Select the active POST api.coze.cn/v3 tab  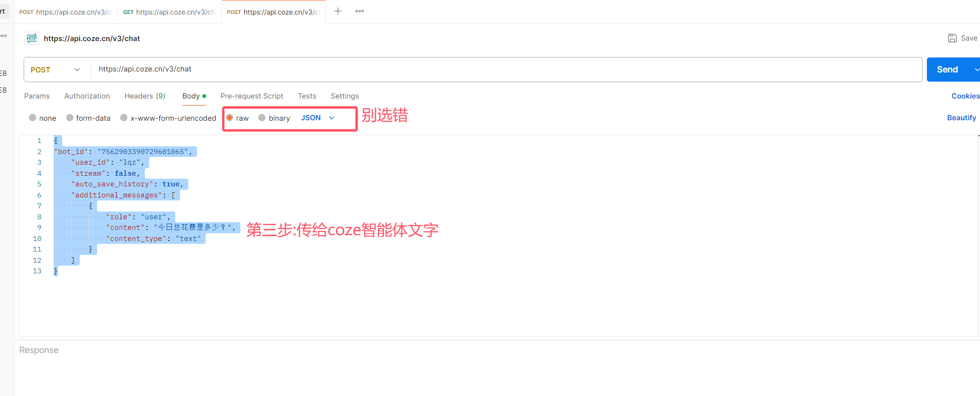(x=273, y=12)
